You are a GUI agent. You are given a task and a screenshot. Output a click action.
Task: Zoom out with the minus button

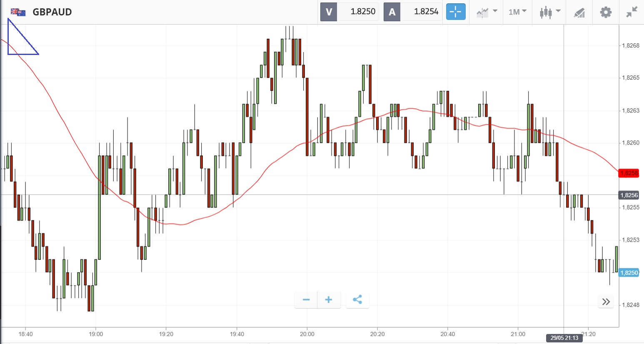(x=306, y=300)
